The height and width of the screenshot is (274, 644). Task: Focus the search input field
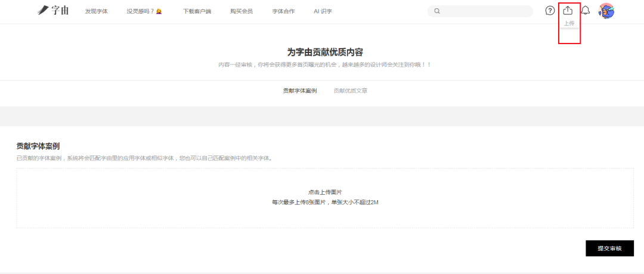click(x=484, y=11)
